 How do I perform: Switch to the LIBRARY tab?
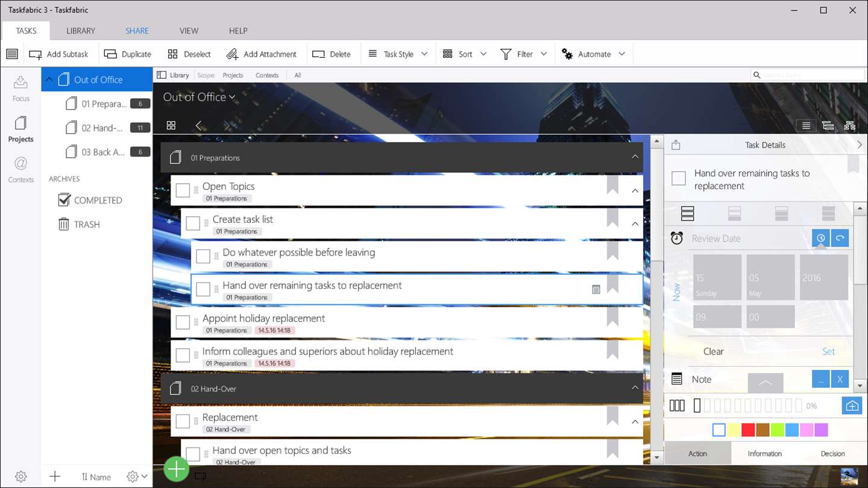point(81,31)
